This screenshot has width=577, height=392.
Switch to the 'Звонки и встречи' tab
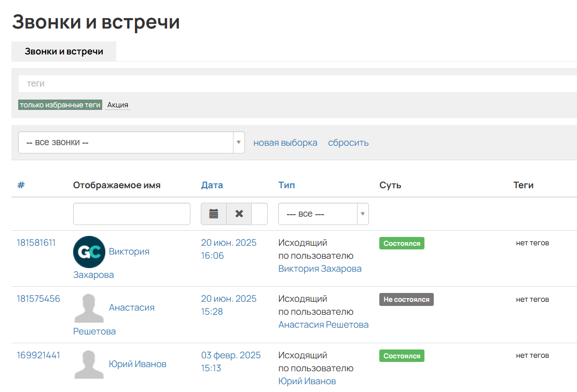(x=63, y=51)
